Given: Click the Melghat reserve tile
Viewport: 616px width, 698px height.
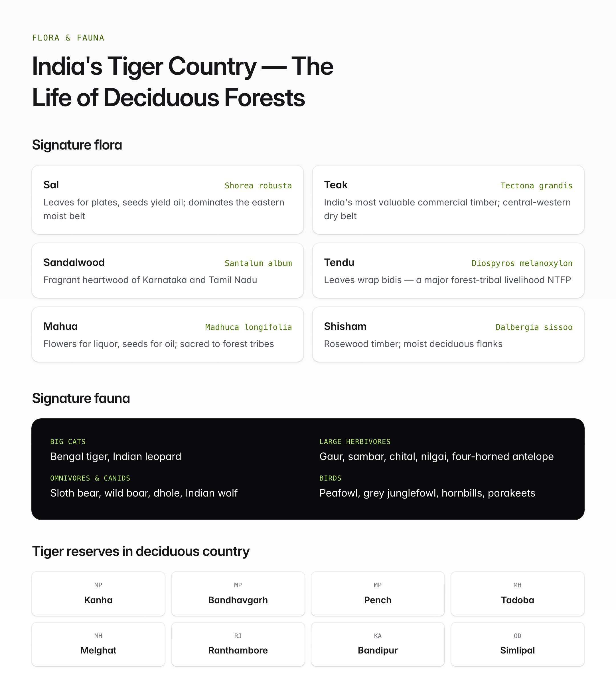Looking at the screenshot, I should point(98,644).
